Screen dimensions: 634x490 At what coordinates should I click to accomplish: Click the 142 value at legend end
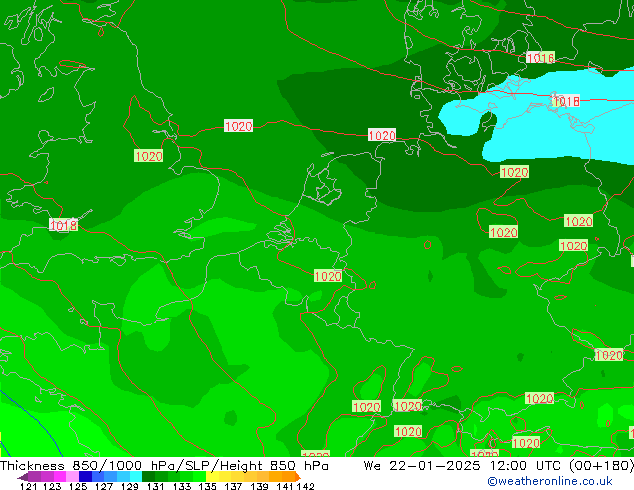[x=306, y=487]
